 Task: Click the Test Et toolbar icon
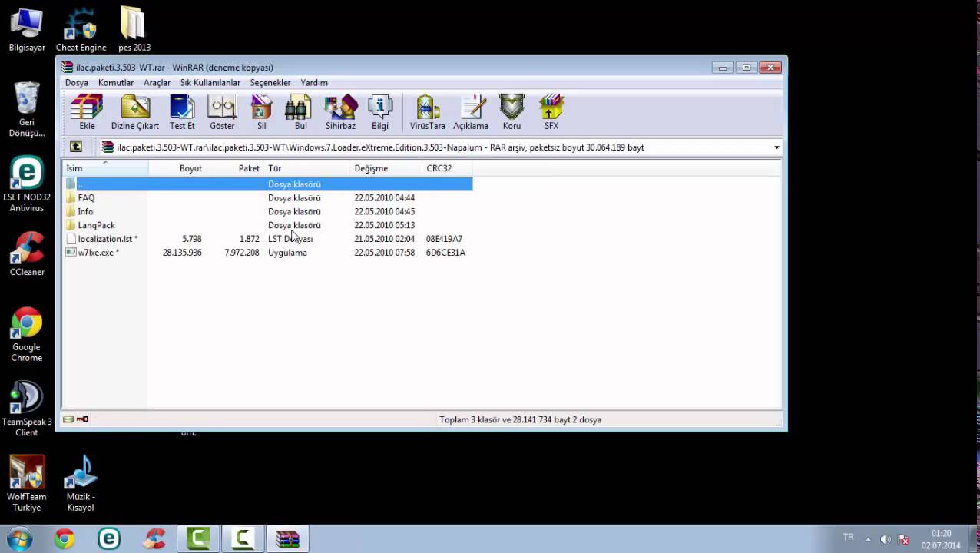click(182, 112)
